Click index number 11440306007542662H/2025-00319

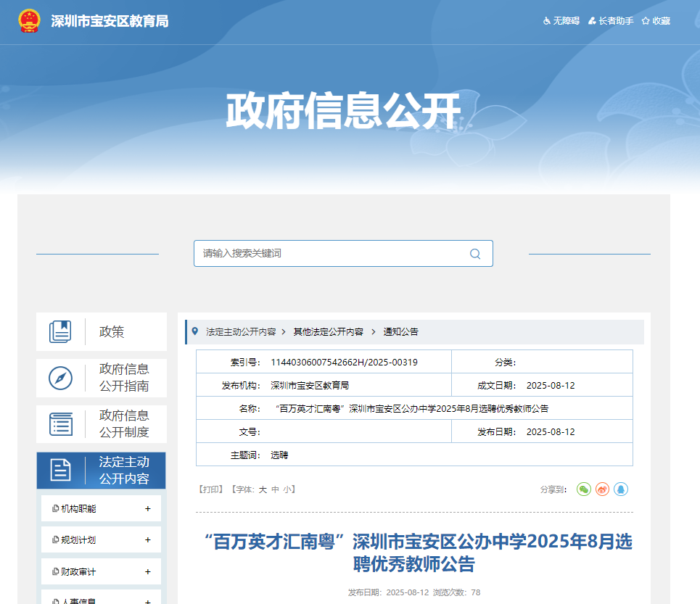pos(344,363)
